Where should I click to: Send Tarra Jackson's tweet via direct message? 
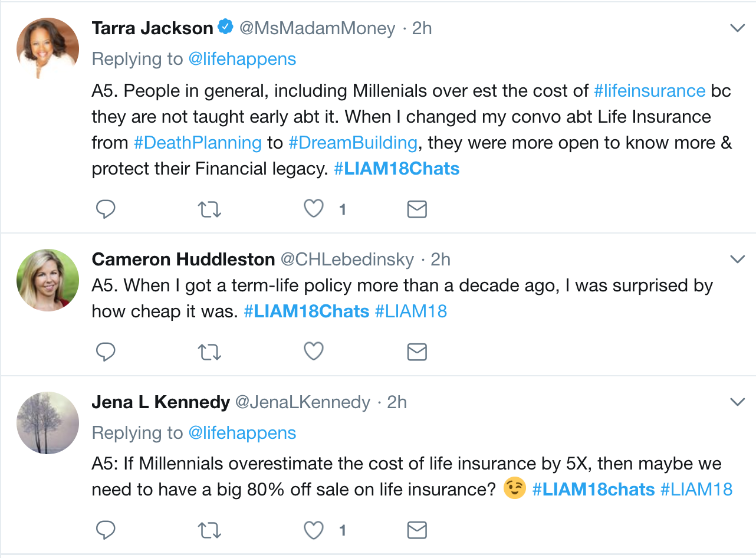(417, 209)
